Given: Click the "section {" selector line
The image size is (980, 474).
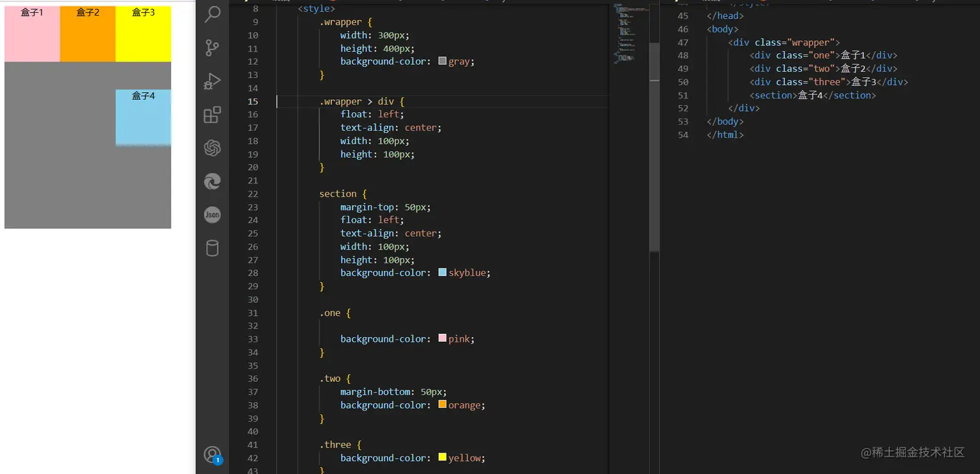Looking at the screenshot, I should tap(344, 194).
